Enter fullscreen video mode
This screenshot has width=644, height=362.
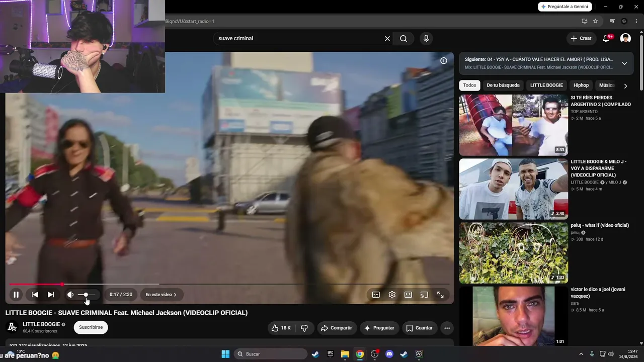point(440,295)
